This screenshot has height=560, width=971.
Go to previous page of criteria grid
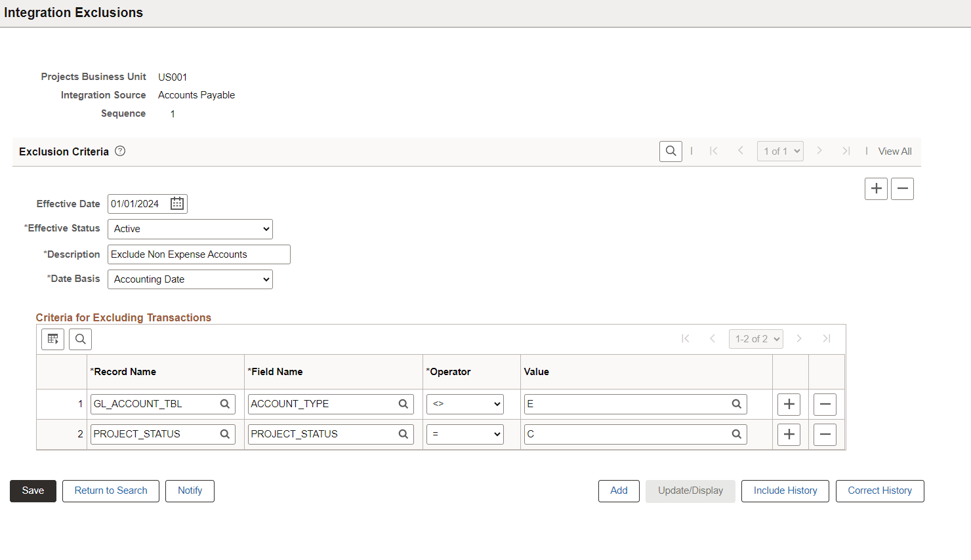pyautogui.click(x=713, y=339)
